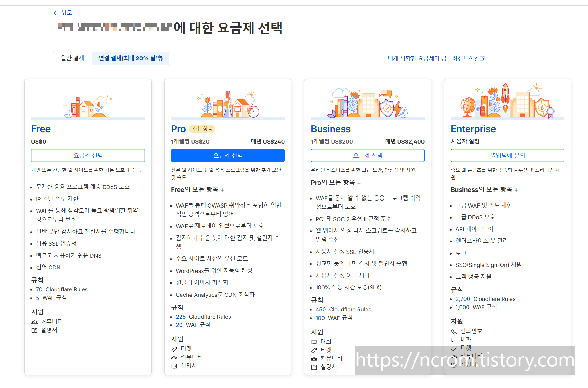588x388 pixels.
Task: Click the 추천 항목 badge on Pro
Action: pyautogui.click(x=202, y=129)
